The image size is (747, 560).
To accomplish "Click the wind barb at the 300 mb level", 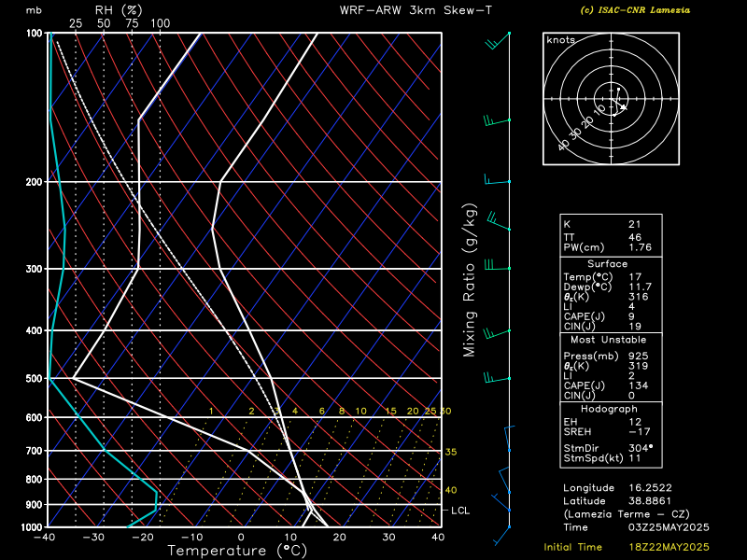I will pyautogui.click(x=498, y=264).
